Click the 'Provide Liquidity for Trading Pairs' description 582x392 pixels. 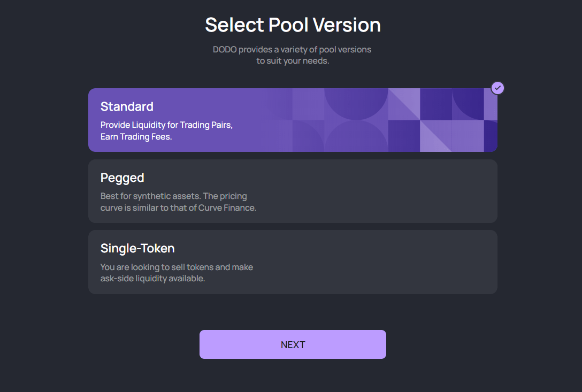167,125
